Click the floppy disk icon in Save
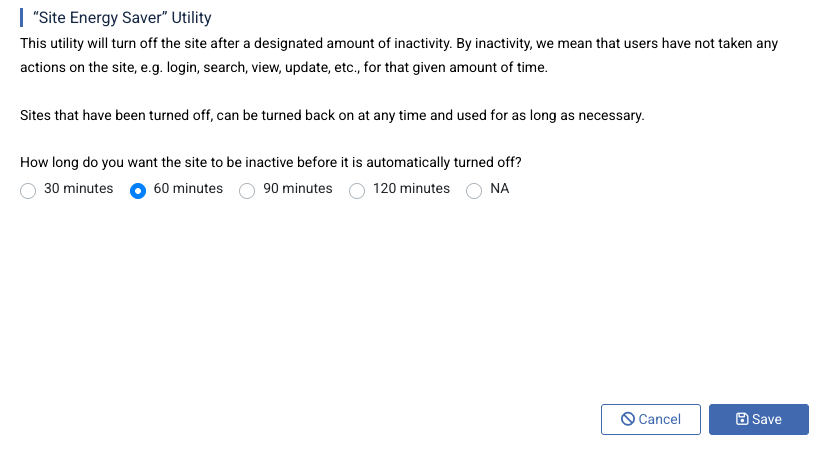Viewport: 816px width, 450px height. coord(742,419)
